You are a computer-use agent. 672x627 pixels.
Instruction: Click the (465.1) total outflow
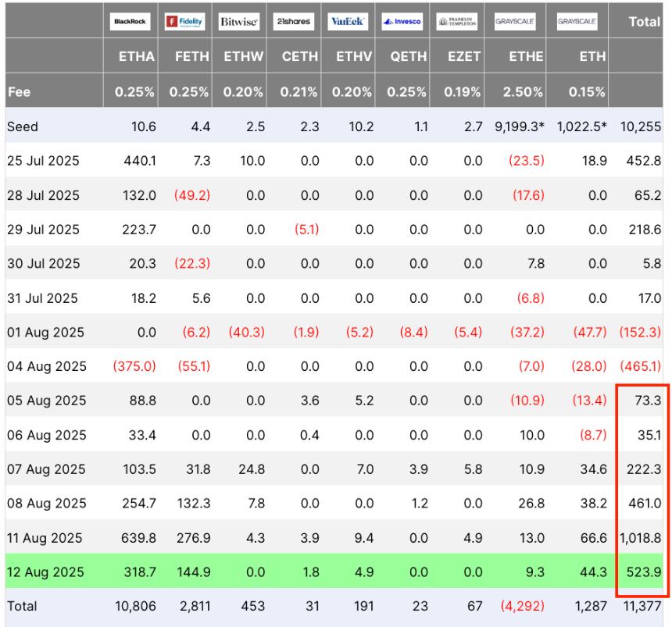click(x=640, y=367)
